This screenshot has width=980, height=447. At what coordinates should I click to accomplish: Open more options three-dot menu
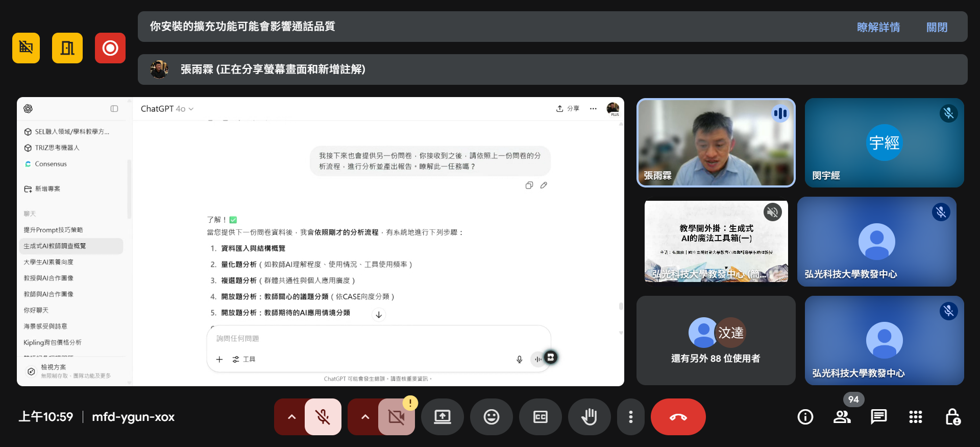[x=631, y=417]
